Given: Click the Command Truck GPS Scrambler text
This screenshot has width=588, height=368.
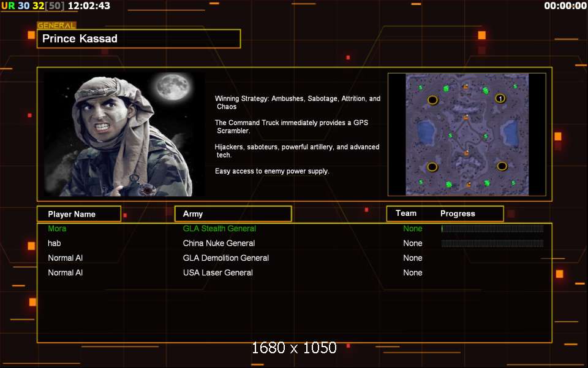Looking at the screenshot, I should click(292, 126).
